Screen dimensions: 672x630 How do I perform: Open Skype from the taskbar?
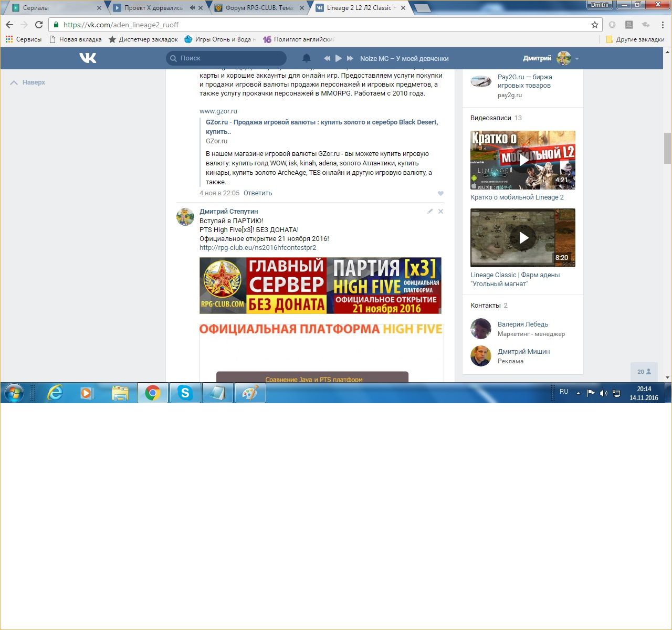coord(185,393)
